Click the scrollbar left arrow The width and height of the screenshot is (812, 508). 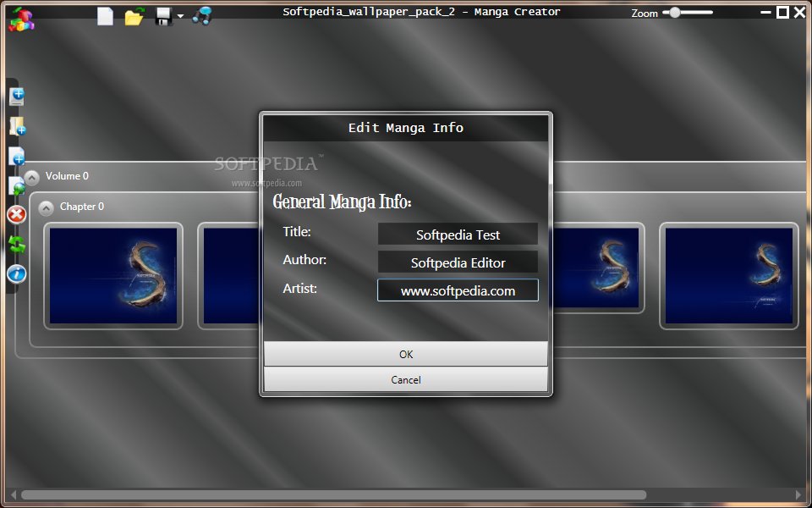coord(13,495)
